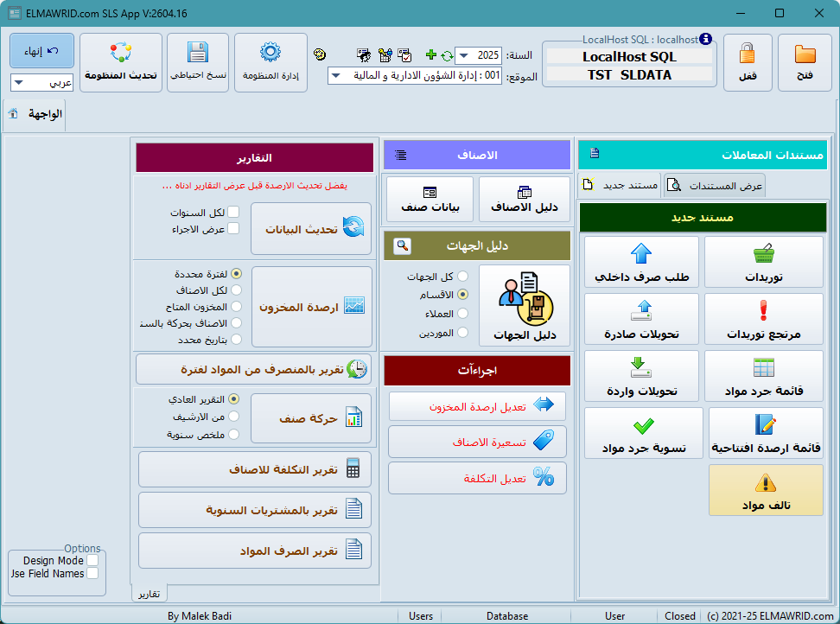Enable the لكل السنوات checkbox
Viewport: 840px width, 624px height.
tap(234, 212)
